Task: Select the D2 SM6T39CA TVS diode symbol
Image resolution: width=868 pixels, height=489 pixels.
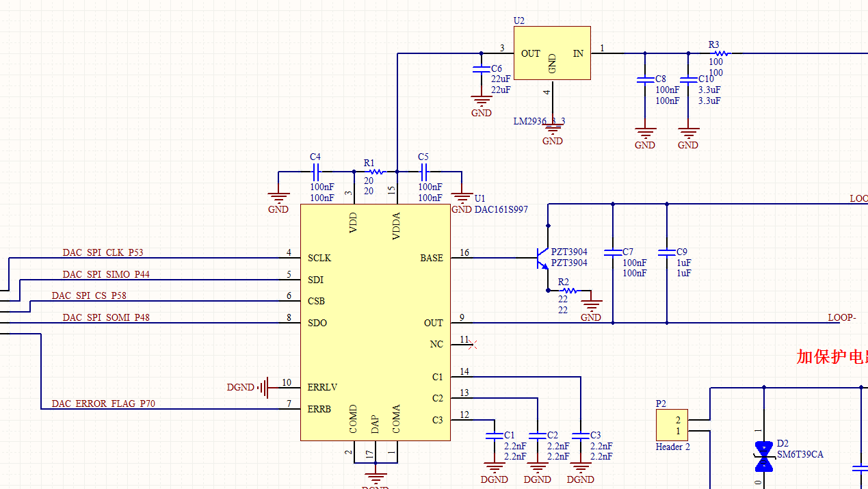Action: point(764,457)
